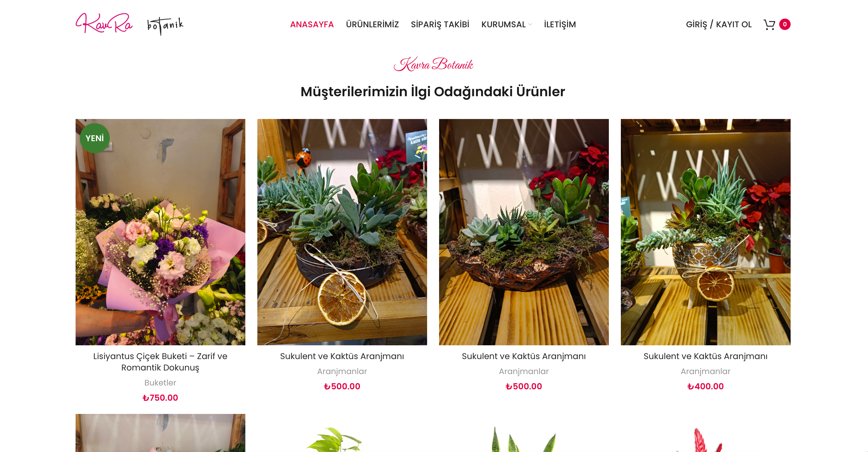
Task: Click the Lisiyantus bouquet product image
Action: point(160,232)
